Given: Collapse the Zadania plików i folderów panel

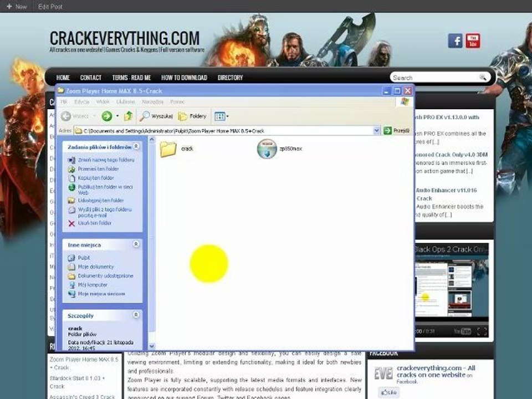Looking at the screenshot, I should [136, 146].
